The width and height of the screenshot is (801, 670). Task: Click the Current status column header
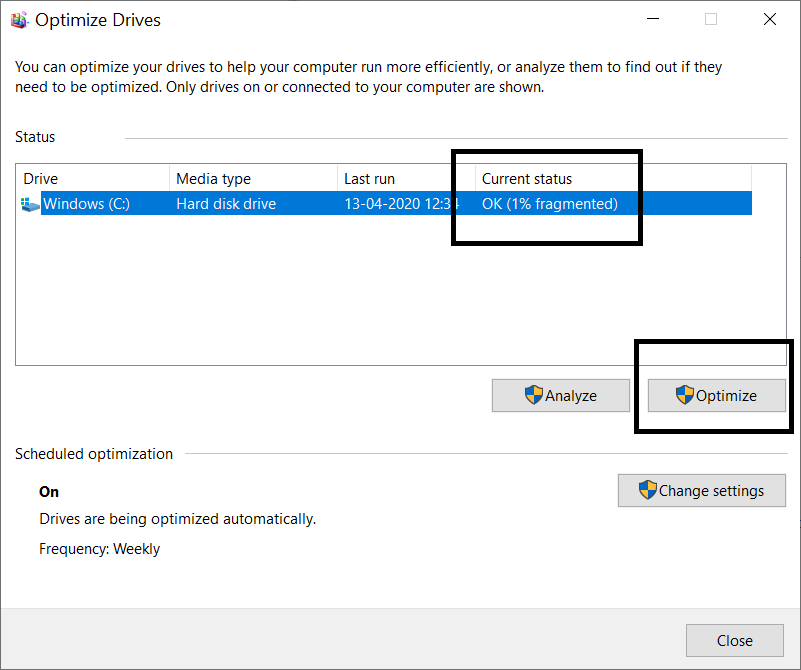coord(527,178)
